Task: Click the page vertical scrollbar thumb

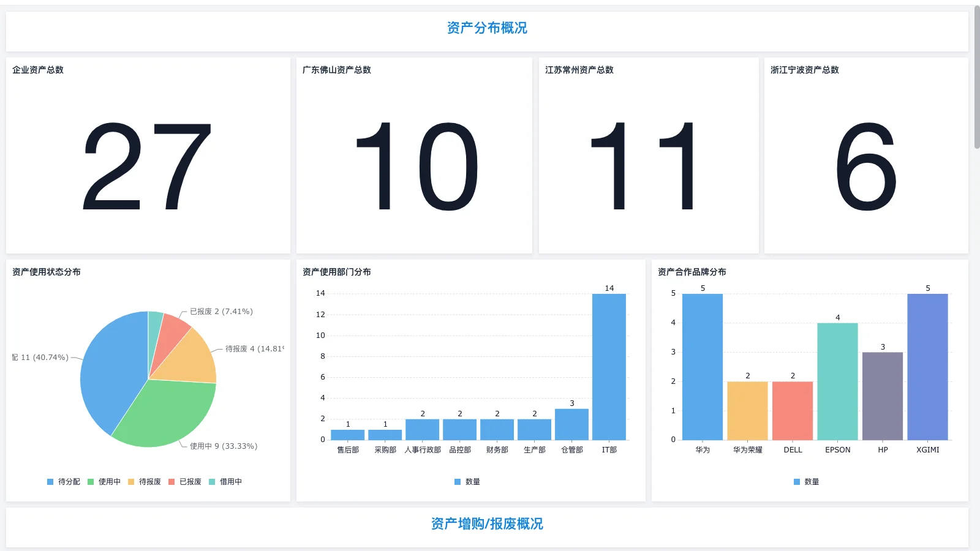Action: [x=977, y=77]
